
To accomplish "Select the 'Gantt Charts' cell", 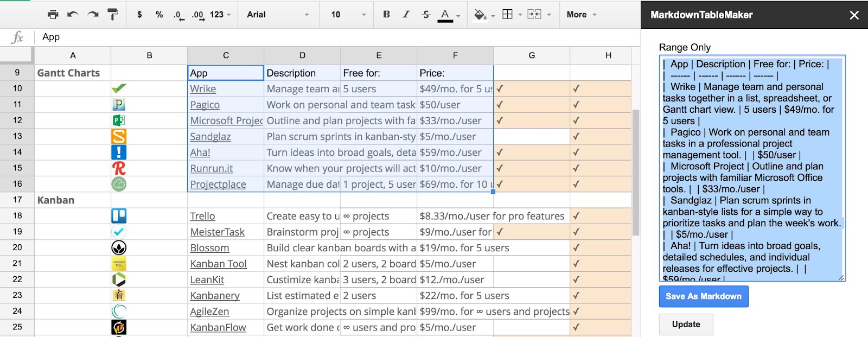I will [73, 73].
